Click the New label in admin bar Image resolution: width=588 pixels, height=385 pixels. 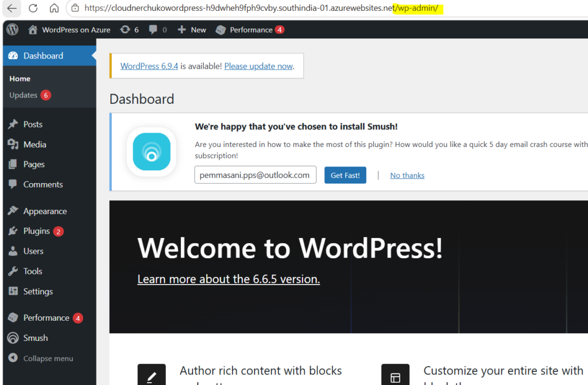coord(198,30)
